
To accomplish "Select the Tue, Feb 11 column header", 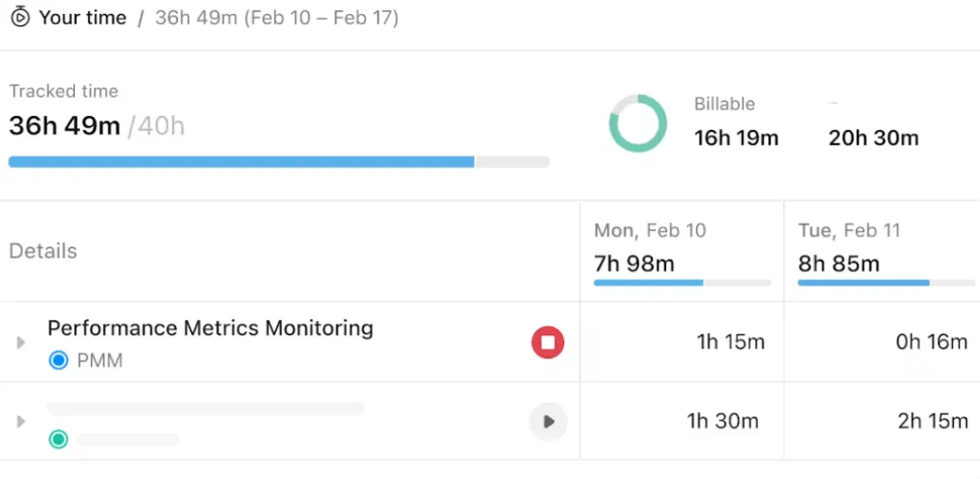I will [x=848, y=230].
